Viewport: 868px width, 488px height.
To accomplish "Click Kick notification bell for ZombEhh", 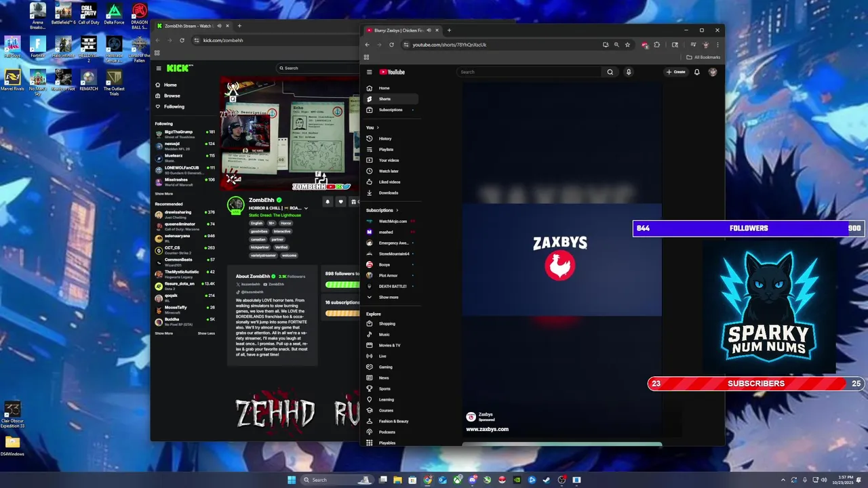I will (328, 201).
